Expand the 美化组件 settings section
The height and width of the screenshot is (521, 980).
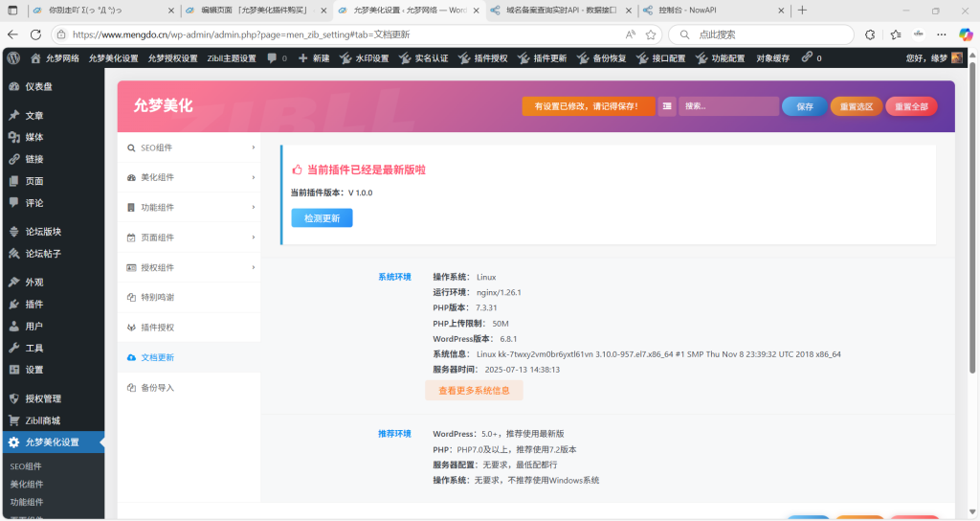pyautogui.click(x=189, y=177)
